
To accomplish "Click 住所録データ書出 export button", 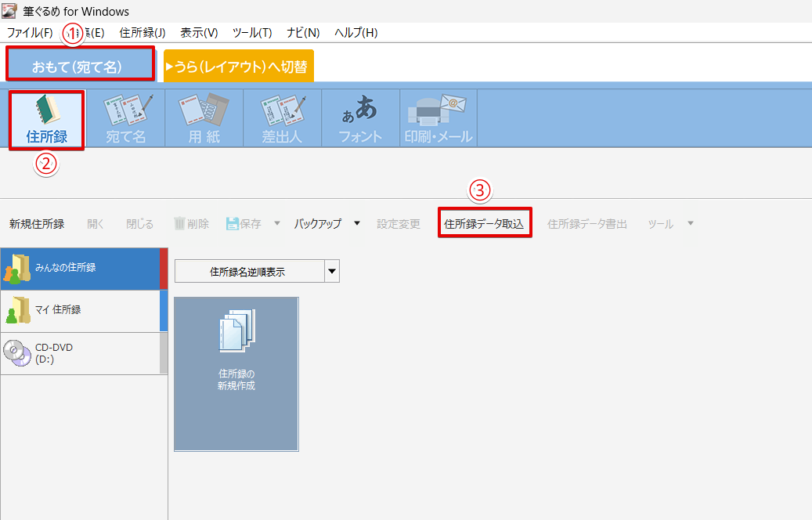I will click(x=587, y=224).
